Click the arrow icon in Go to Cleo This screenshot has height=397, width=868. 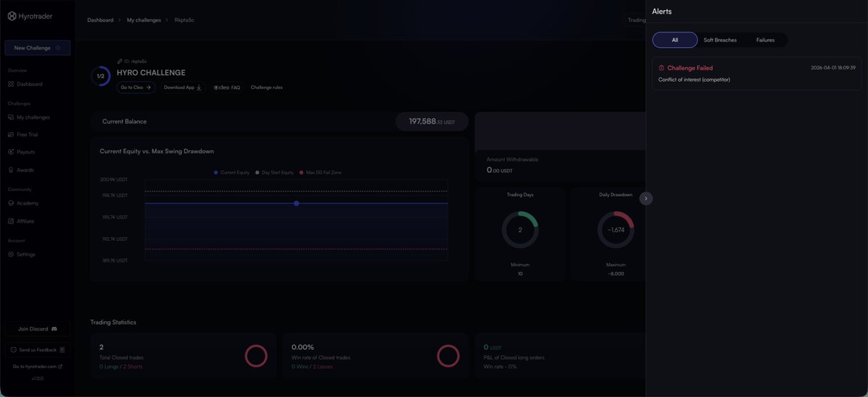[148, 87]
